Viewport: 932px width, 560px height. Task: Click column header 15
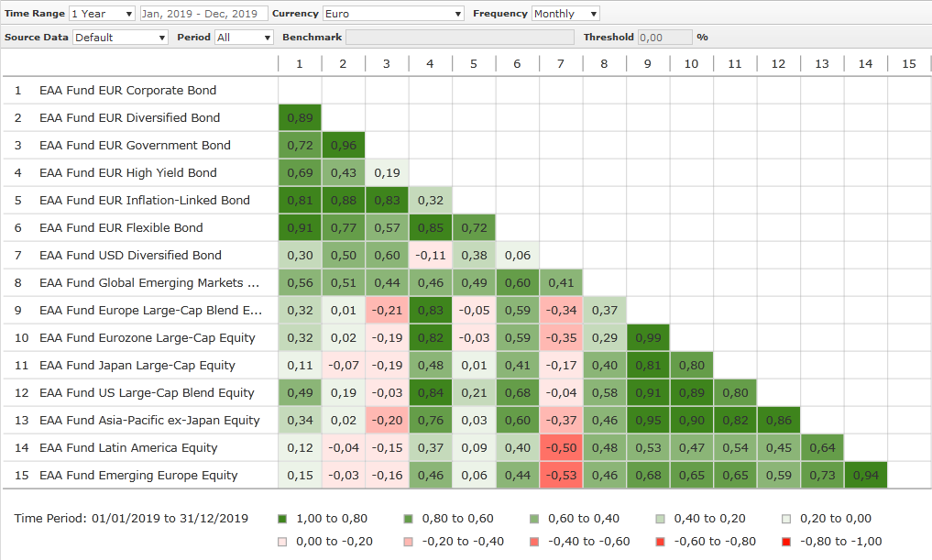[x=908, y=64]
